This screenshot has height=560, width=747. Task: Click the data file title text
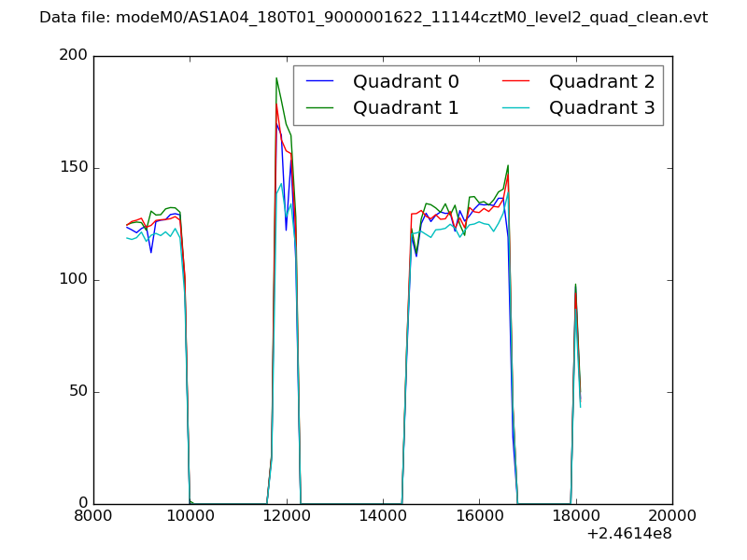pos(373,18)
